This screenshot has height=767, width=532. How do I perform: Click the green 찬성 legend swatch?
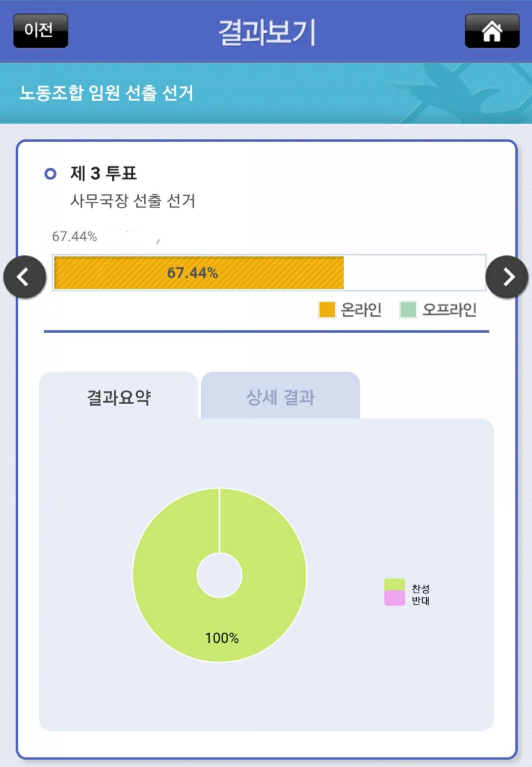pos(394,584)
